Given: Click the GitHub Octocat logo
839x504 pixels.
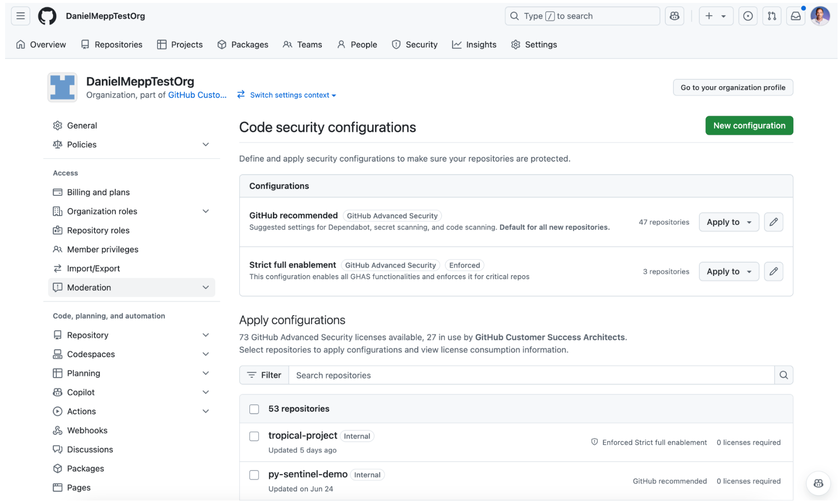Looking at the screenshot, I should click(47, 16).
